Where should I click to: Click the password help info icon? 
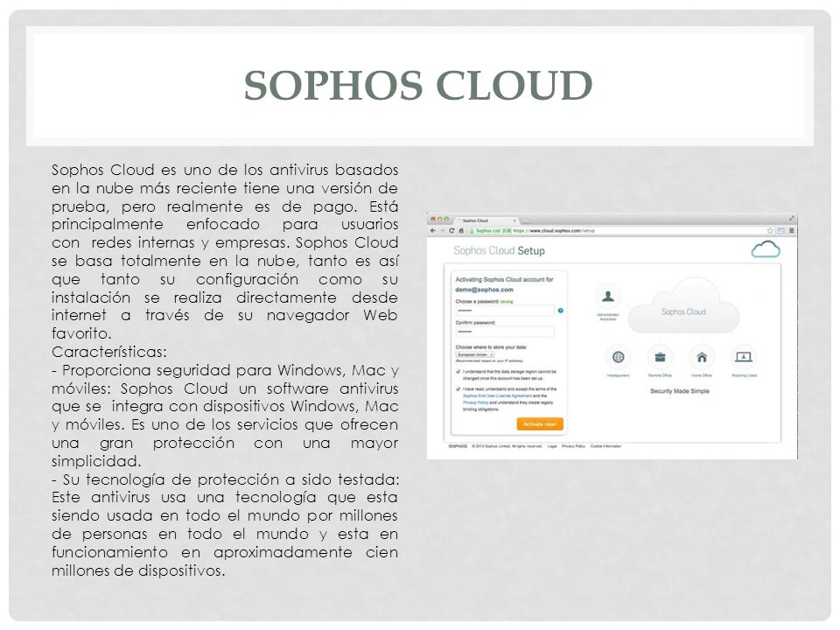tap(560, 311)
